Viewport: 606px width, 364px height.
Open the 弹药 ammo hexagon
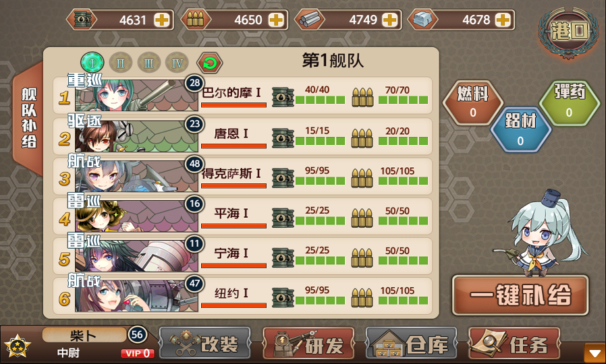[x=569, y=102]
